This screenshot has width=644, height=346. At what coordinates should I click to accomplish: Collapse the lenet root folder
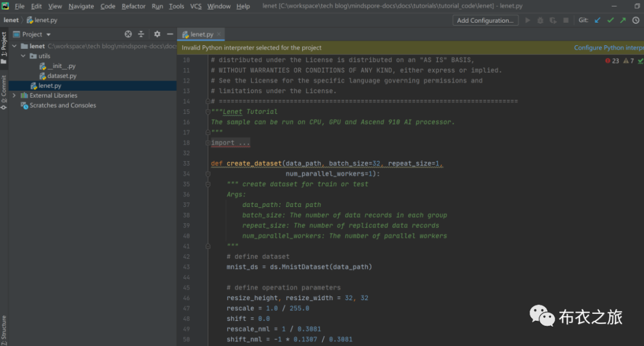(x=14, y=46)
